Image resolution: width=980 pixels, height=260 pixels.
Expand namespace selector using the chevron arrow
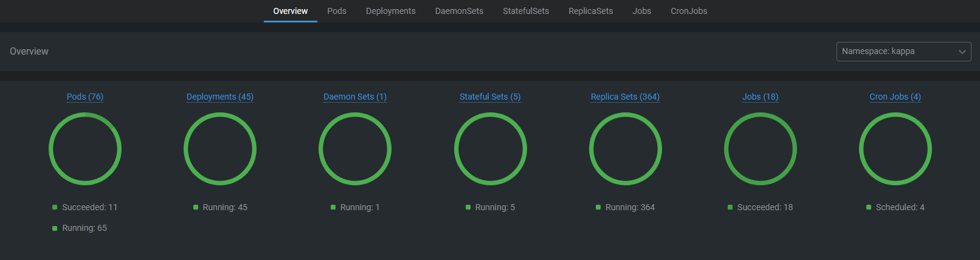click(962, 52)
